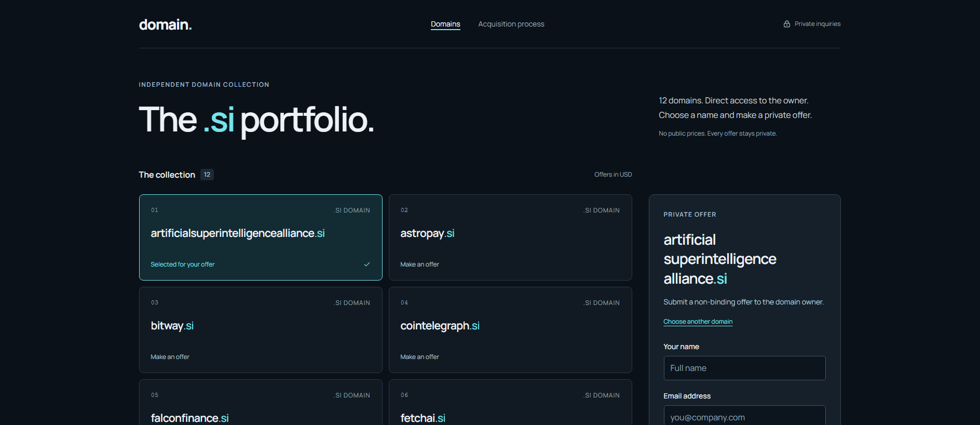
Task: Select the artificialsuperintelligencealliance.si card
Action: pyautogui.click(x=261, y=237)
